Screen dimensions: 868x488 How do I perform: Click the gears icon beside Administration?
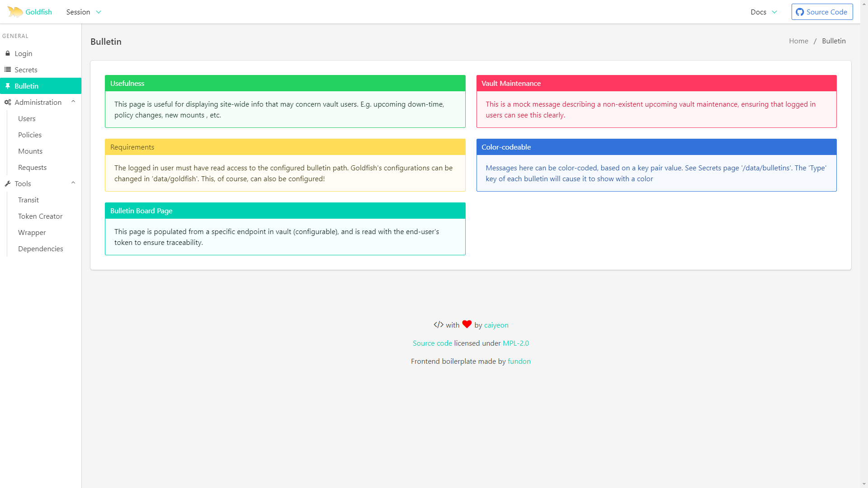[x=8, y=102]
